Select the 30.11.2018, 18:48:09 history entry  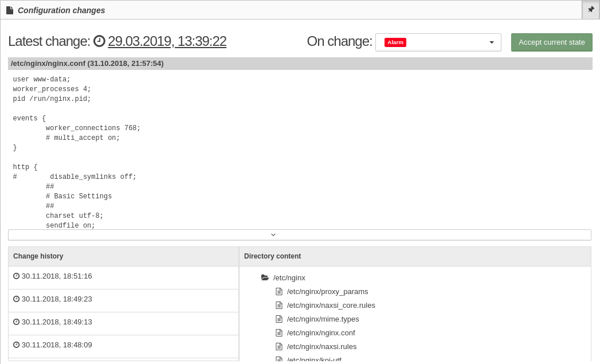click(x=124, y=345)
